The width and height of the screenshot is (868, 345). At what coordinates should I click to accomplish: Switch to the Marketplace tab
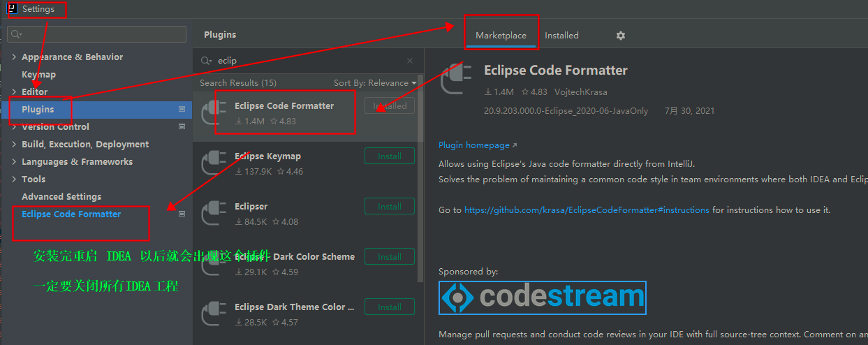(x=501, y=35)
